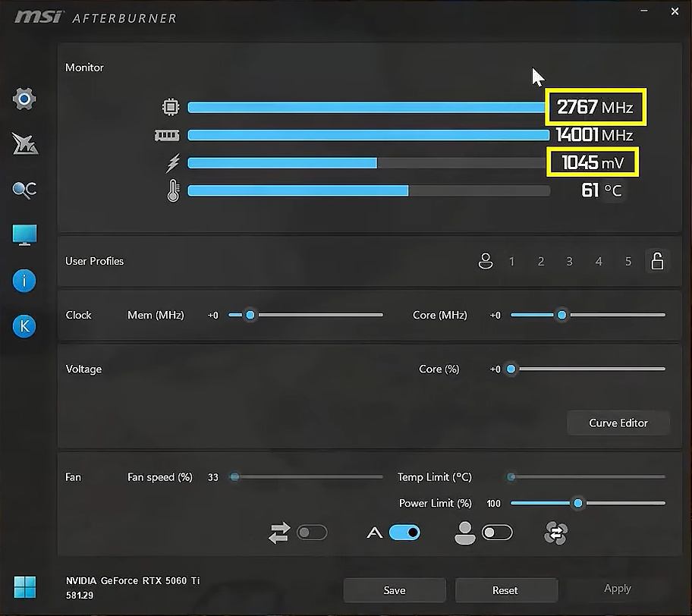Launch MSI Kombustor stress test
Screen dimensions: 692x616
(x=24, y=144)
